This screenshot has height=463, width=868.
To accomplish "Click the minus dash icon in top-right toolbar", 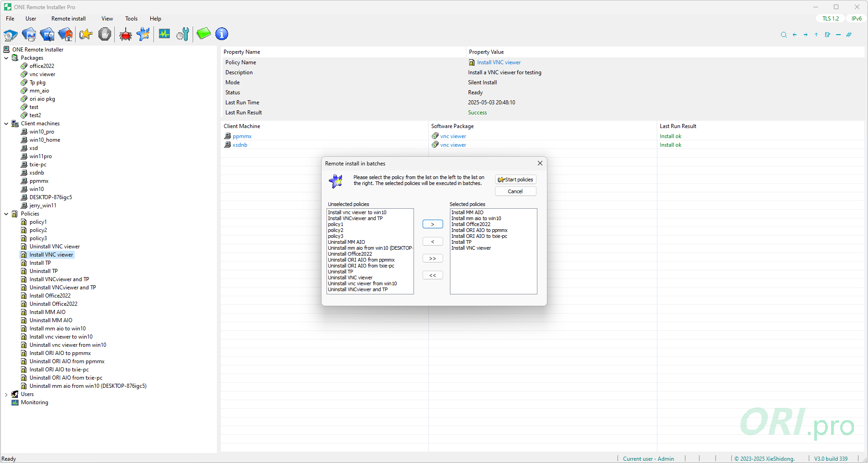I will [x=838, y=35].
